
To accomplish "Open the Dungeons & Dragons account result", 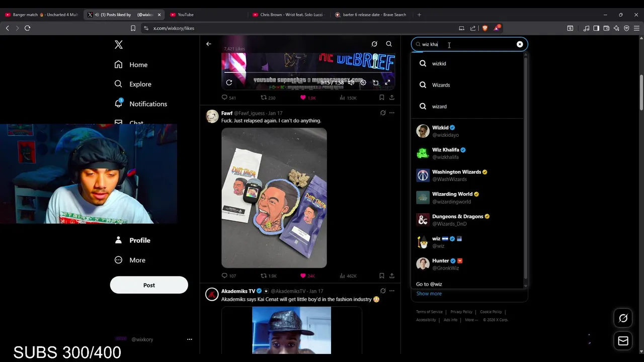I will tap(468, 220).
